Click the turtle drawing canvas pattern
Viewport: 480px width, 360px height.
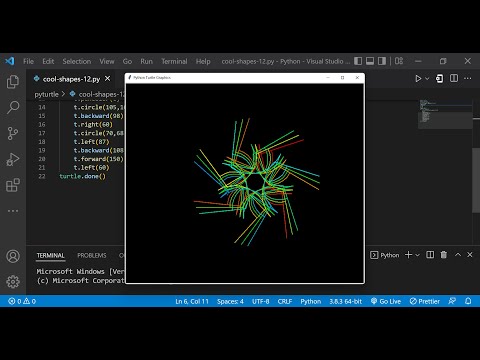[x=256, y=182]
